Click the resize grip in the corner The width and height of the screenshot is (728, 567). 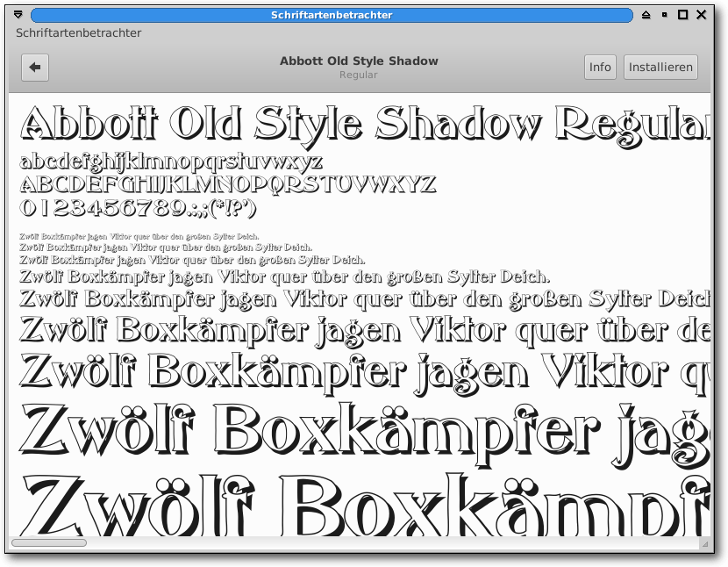click(x=705, y=542)
